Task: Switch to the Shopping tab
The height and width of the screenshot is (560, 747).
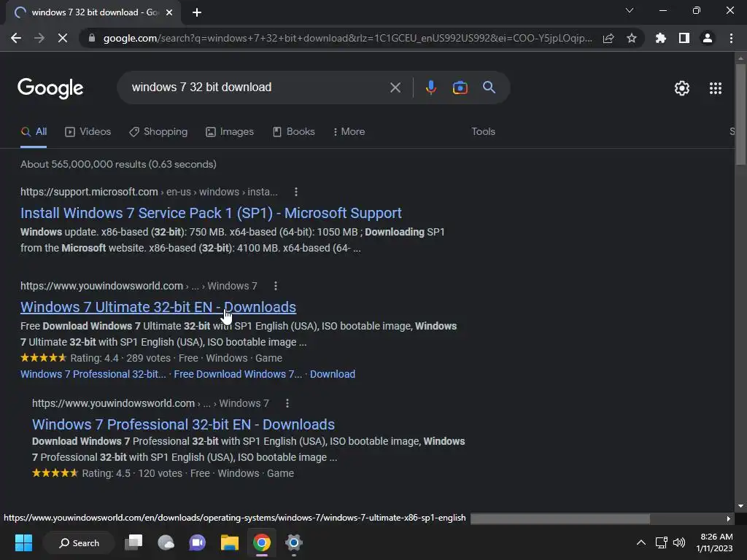Action: click(158, 132)
